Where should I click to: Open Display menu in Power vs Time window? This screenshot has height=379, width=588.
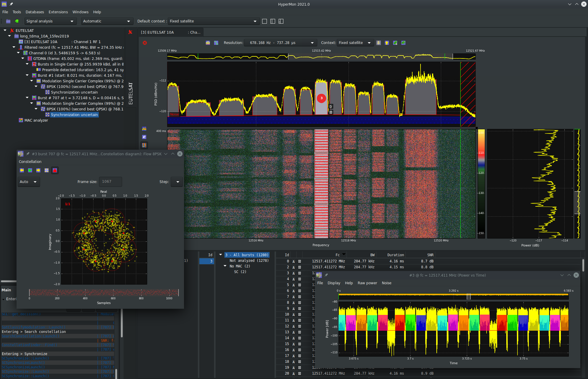click(334, 283)
